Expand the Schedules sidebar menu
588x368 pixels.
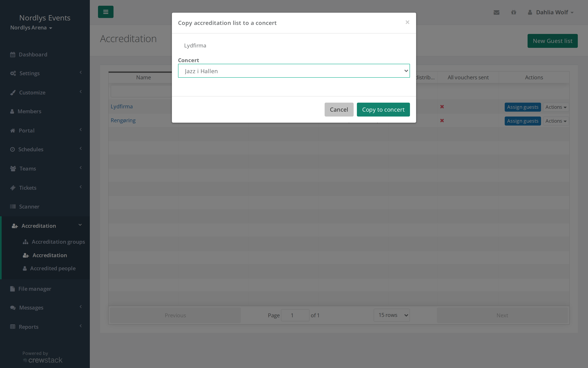tap(45, 149)
